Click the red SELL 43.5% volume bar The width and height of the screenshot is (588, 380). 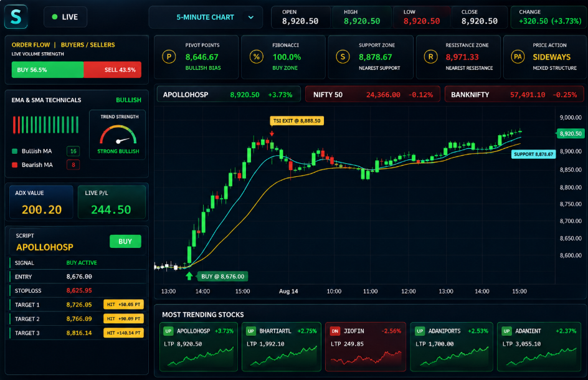(113, 70)
